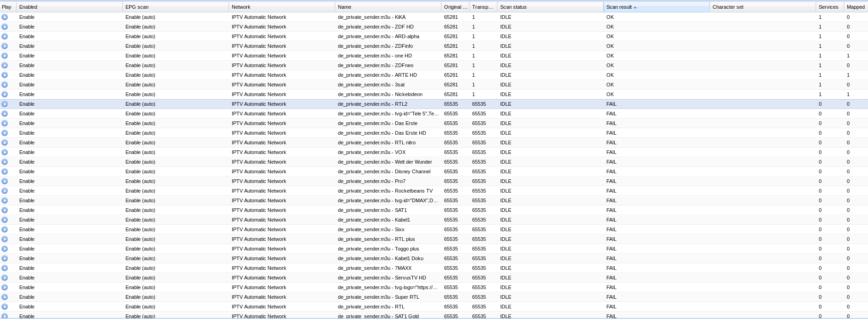
Task: Start playback of Pro7
Action: click(5, 181)
